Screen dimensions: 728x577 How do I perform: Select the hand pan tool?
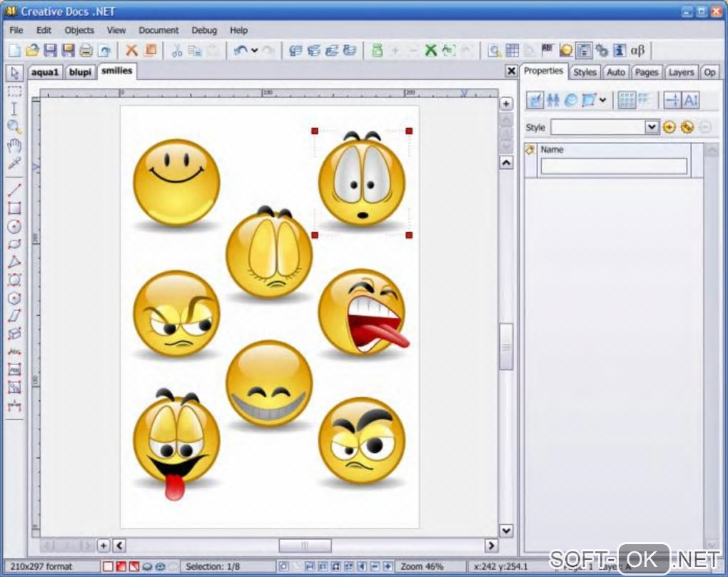[14, 145]
